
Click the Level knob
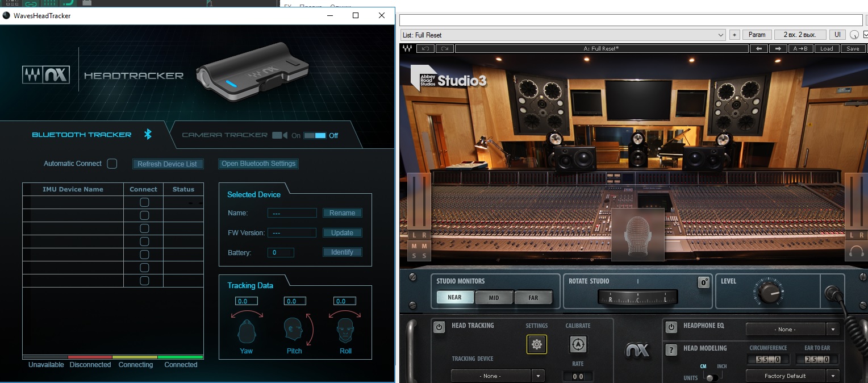769,293
